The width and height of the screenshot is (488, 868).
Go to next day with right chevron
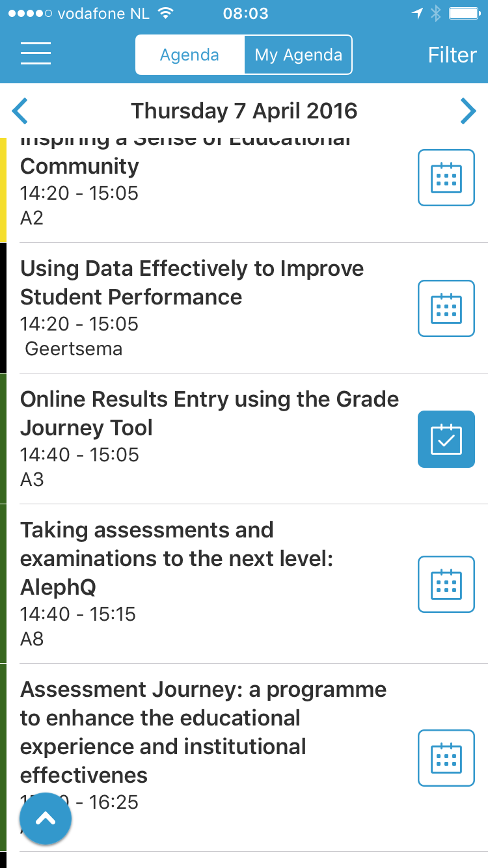click(468, 111)
